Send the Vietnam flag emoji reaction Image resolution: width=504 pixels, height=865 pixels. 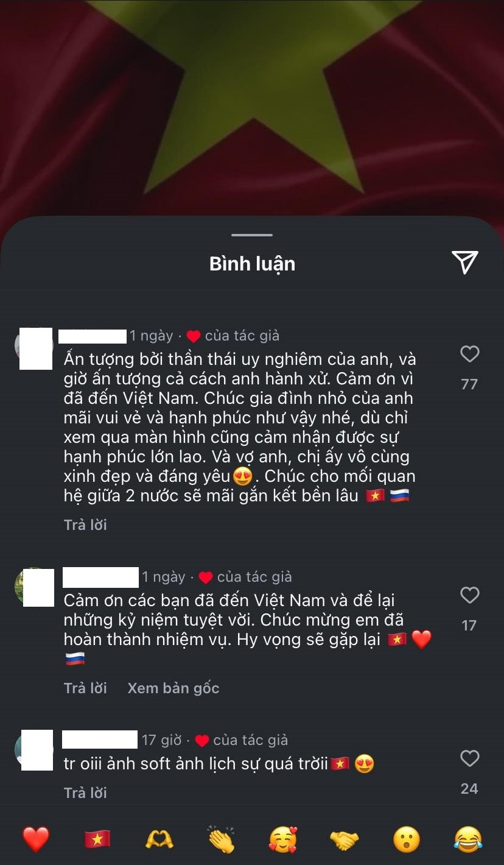[x=97, y=839]
